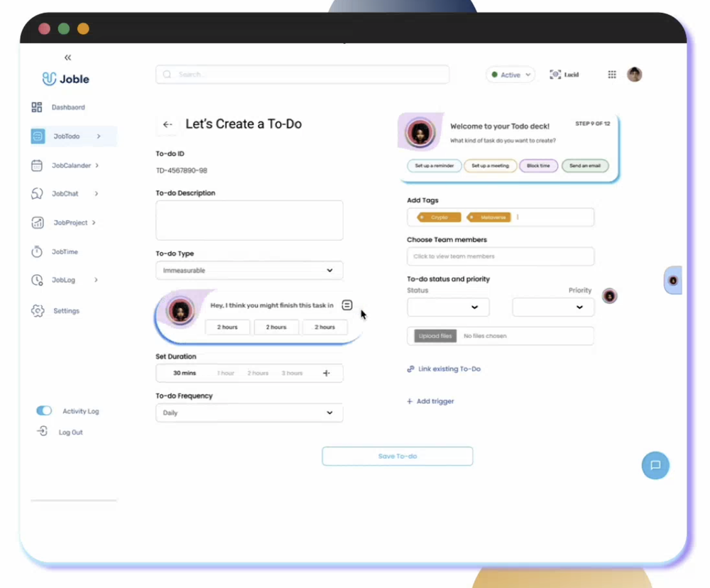
Task: Click Link existing To-Do
Action: 449,369
